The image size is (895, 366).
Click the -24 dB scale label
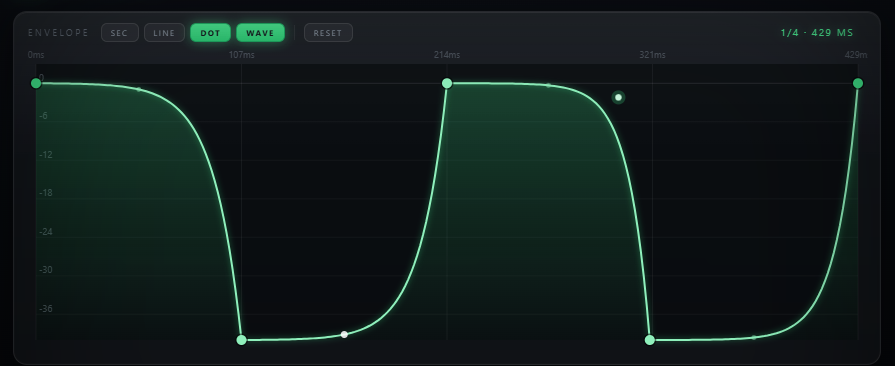46,232
